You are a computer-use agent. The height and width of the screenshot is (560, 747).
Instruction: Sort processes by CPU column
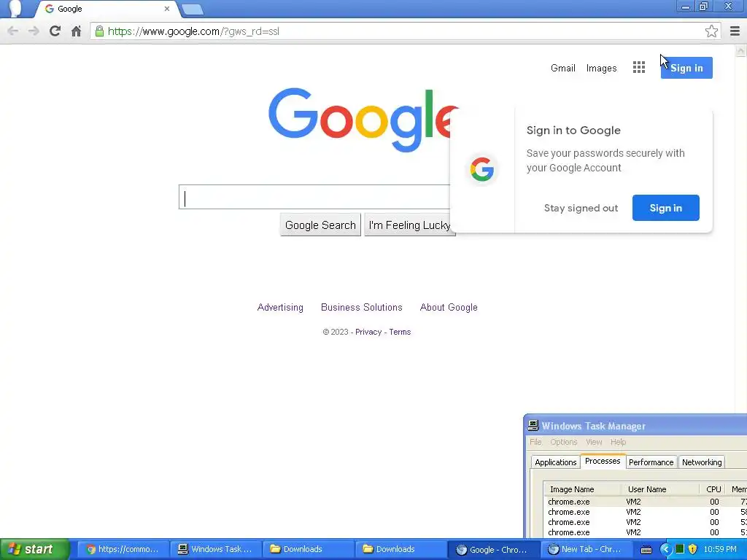pyautogui.click(x=713, y=489)
